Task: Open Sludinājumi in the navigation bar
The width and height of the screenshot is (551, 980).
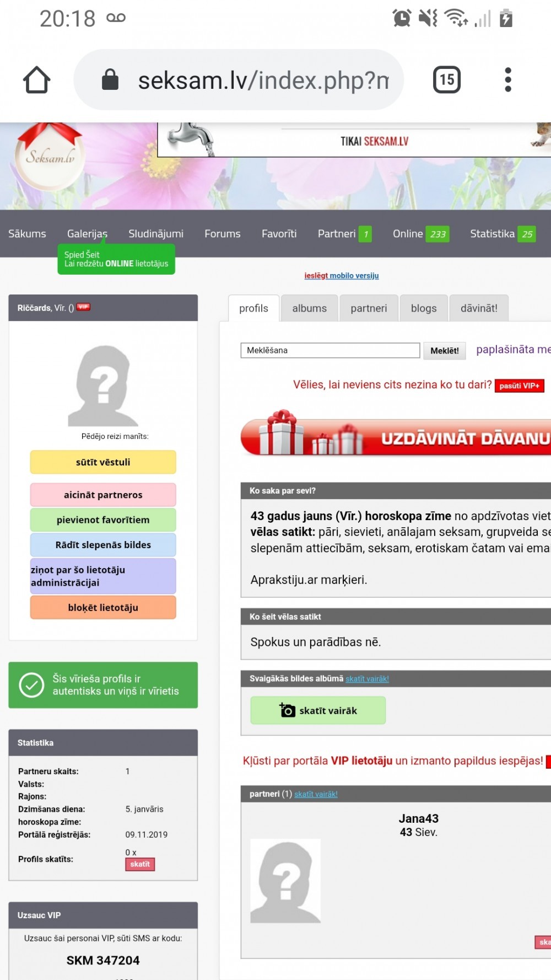Action: 156,234
